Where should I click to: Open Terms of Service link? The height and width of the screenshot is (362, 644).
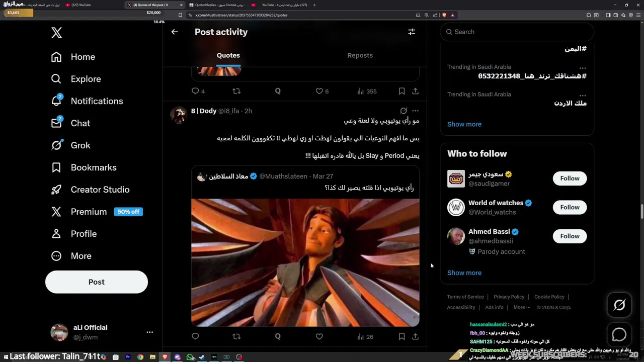click(x=465, y=297)
